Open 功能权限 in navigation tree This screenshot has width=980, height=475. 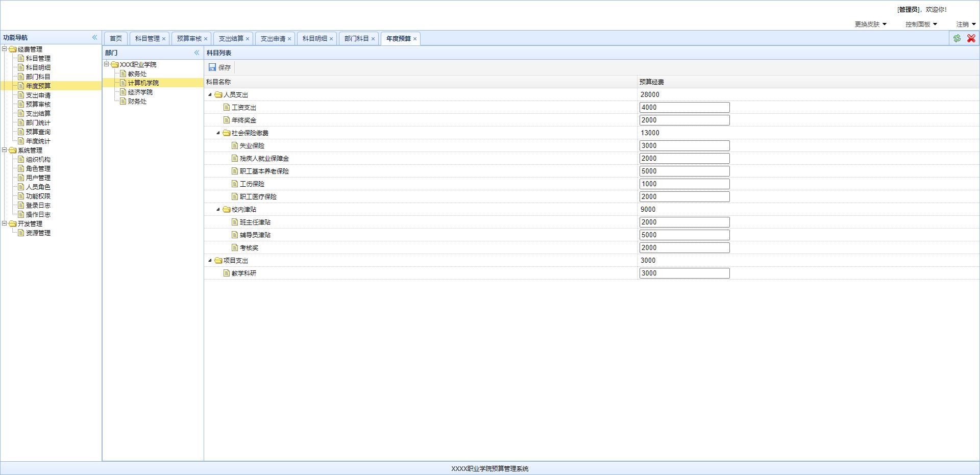click(x=38, y=196)
